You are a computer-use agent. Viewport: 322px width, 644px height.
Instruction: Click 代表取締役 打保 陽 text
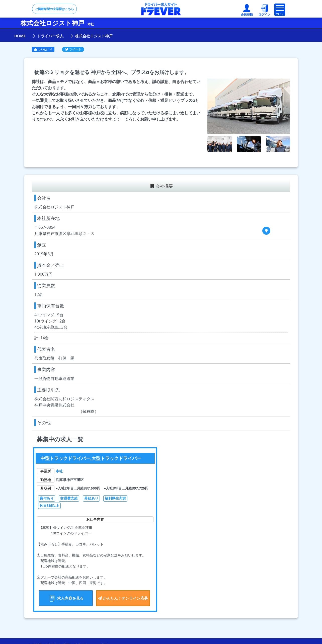pyautogui.click(x=54, y=358)
